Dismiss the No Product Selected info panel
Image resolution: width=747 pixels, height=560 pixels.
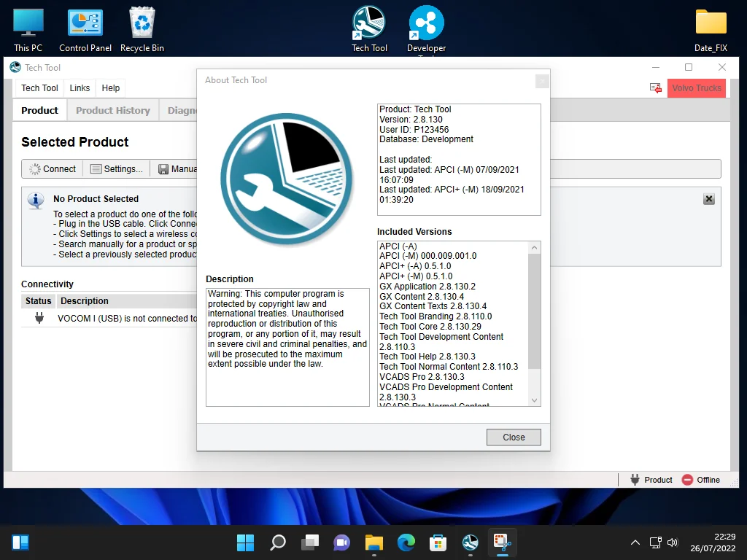tap(709, 199)
